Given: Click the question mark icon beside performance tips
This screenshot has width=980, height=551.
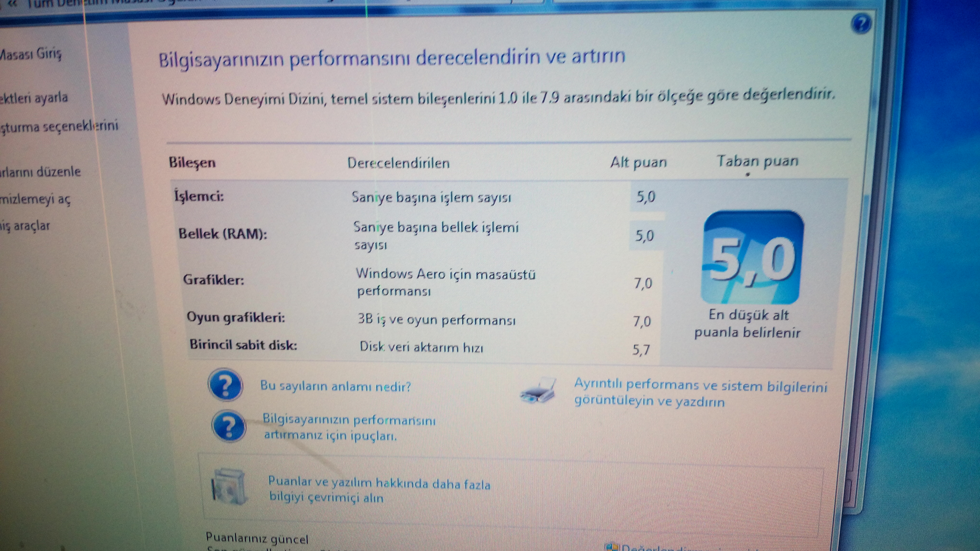Looking at the screenshot, I should [229, 426].
